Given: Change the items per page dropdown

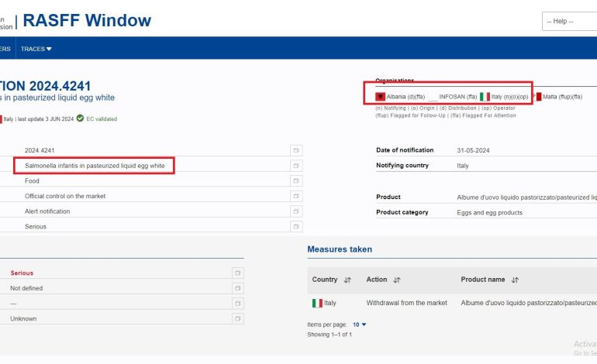Looking at the screenshot, I should [x=359, y=325].
